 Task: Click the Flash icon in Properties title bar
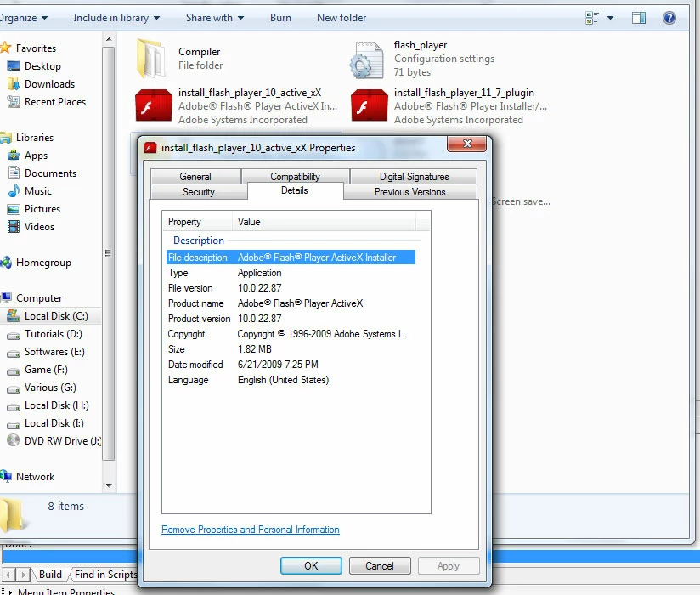(x=150, y=148)
